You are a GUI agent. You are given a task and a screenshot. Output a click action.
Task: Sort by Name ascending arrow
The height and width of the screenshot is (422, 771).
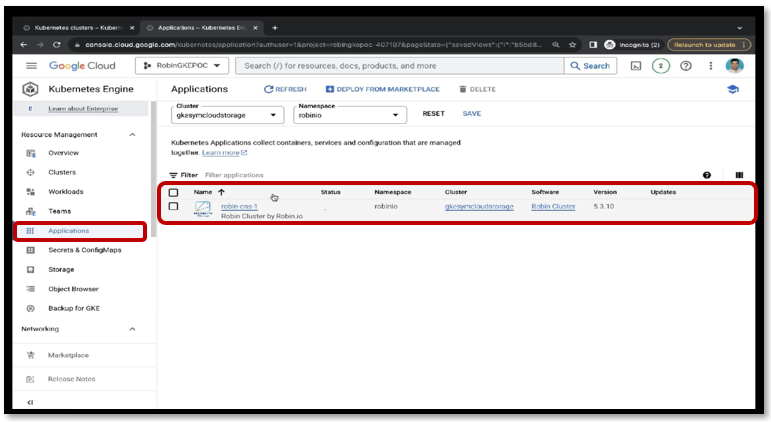(x=221, y=192)
